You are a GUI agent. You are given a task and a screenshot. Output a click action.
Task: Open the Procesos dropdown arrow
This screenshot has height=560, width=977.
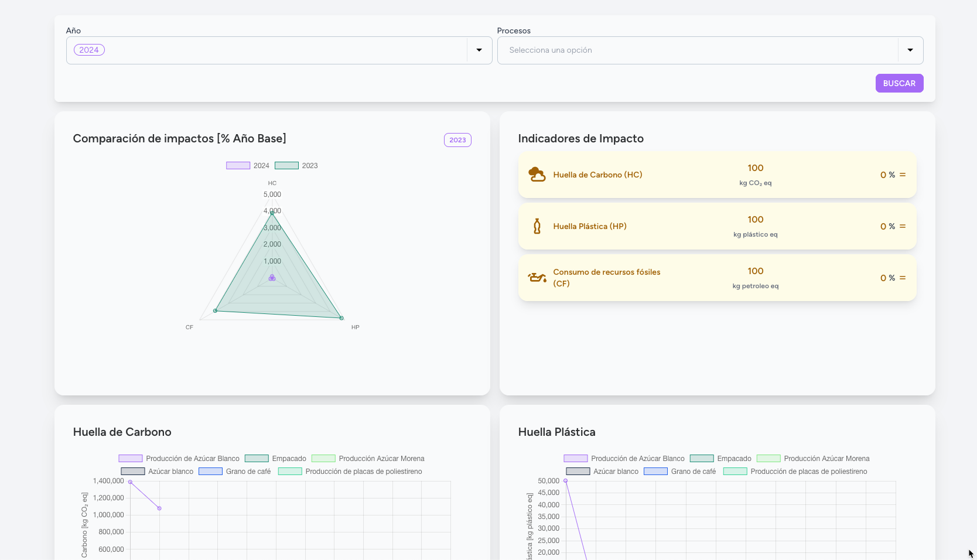[910, 50]
